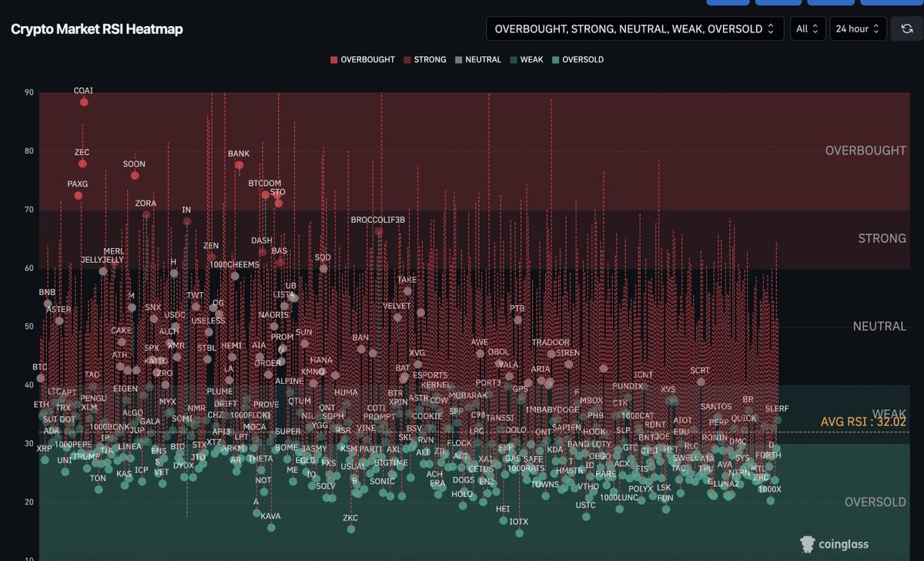Screen dimensions: 924x561
Task: Click the refresh icon button
Action: [x=907, y=29]
